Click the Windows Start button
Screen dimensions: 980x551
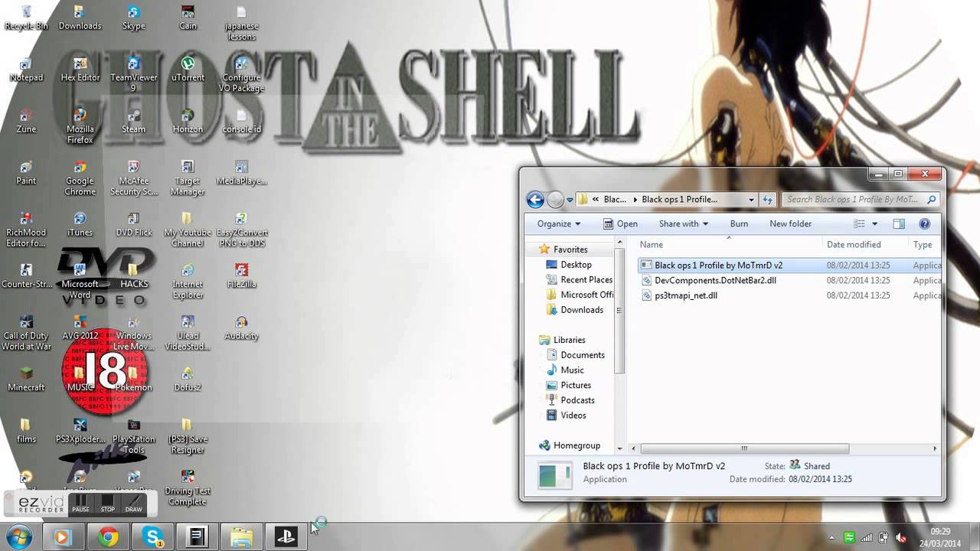coord(18,537)
